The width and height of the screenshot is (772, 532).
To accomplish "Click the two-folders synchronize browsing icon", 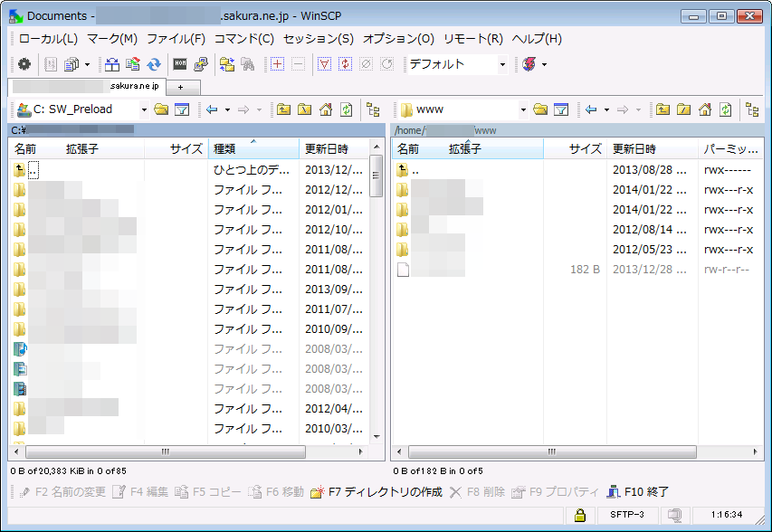I will [x=227, y=64].
